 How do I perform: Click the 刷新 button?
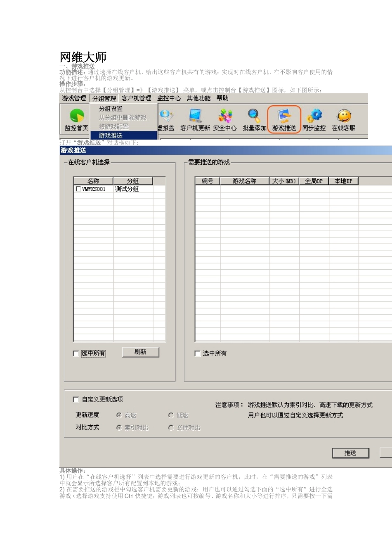coord(140,352)
